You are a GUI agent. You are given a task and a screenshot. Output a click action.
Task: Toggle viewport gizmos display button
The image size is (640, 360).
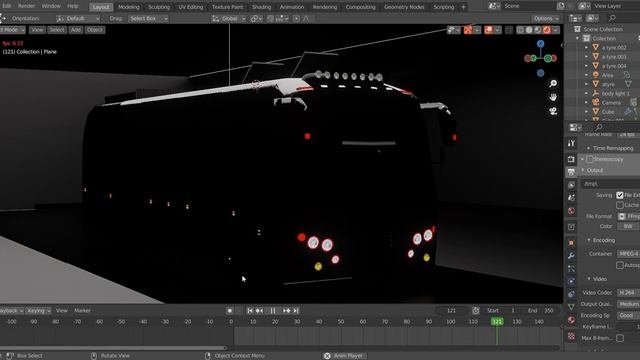[468, 30]
